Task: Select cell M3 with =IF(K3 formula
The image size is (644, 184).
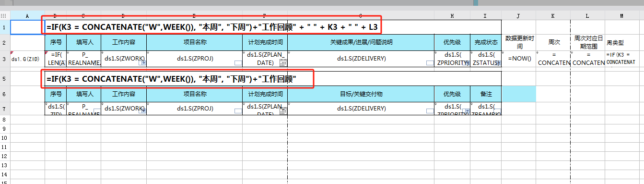Action: click(622, 59)
